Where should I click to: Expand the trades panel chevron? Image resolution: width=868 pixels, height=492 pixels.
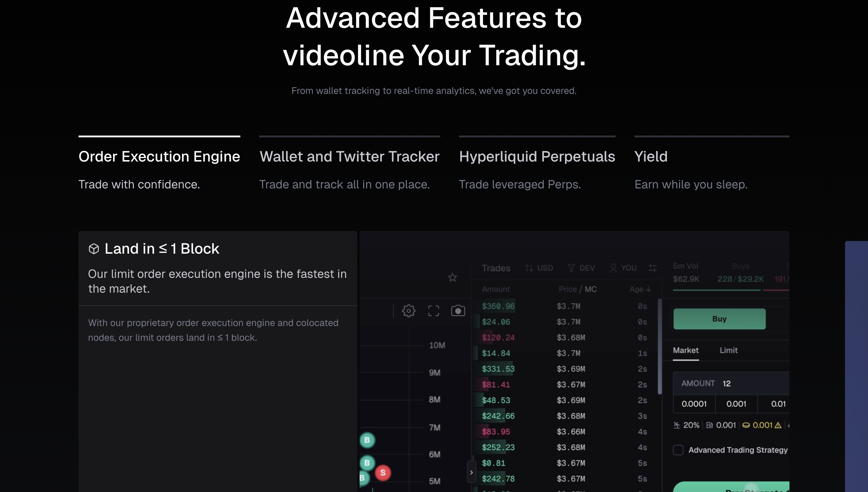click(x=471, y=473)
